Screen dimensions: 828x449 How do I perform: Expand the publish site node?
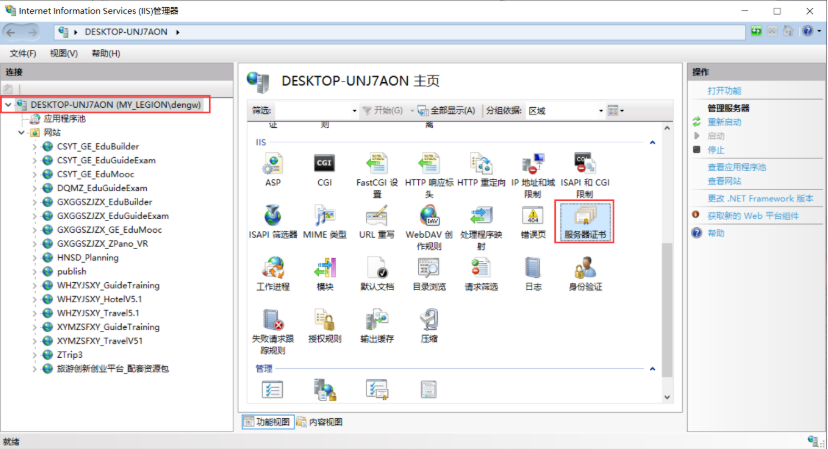[35, 272]
